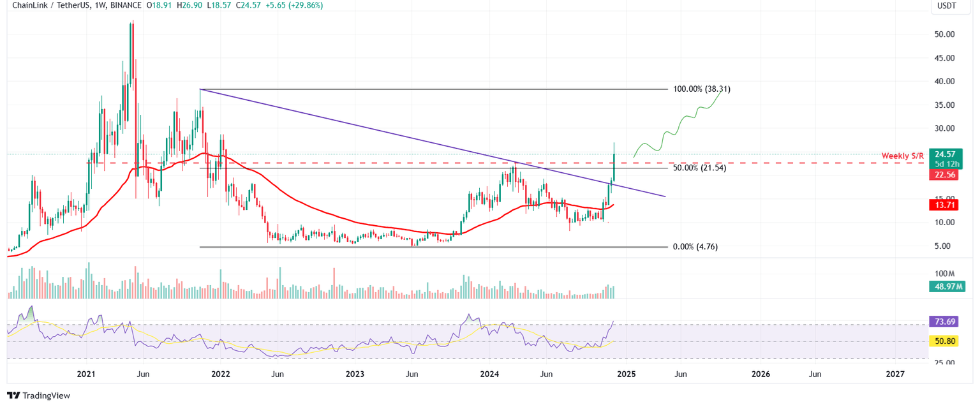
Task: Click the 50.00 price axis label
Action: click(x=944, y=34)
